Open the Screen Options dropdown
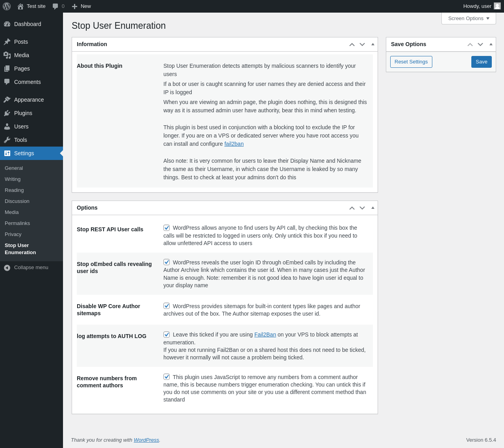504x448 pixels. (x=469, y=19)
